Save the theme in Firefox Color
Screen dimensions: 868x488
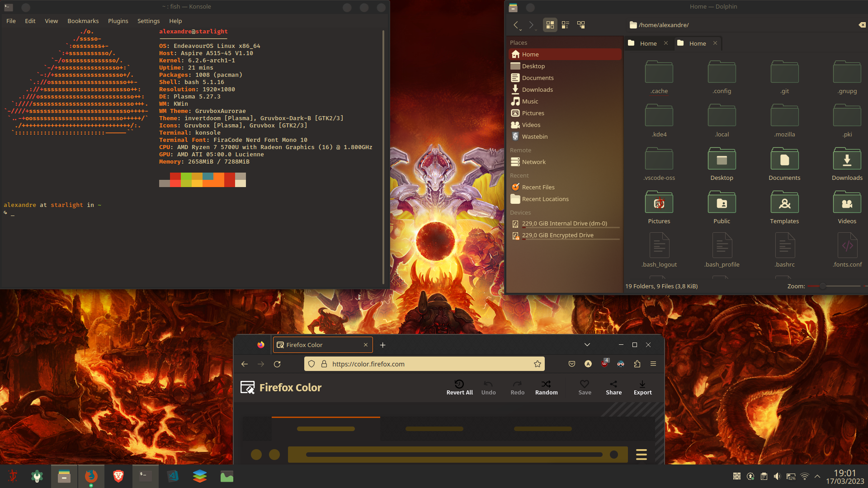click(x=585, y=388)
